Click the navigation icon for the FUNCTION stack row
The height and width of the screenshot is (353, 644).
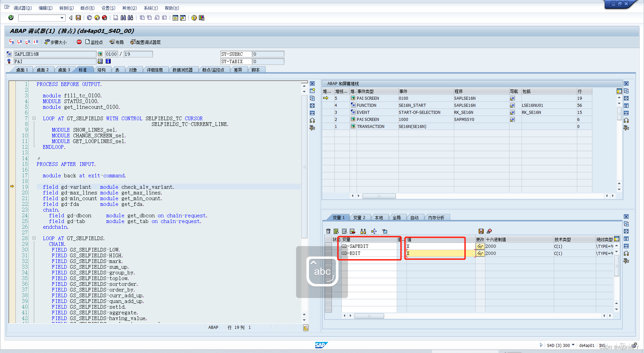[x=513, y=105]
